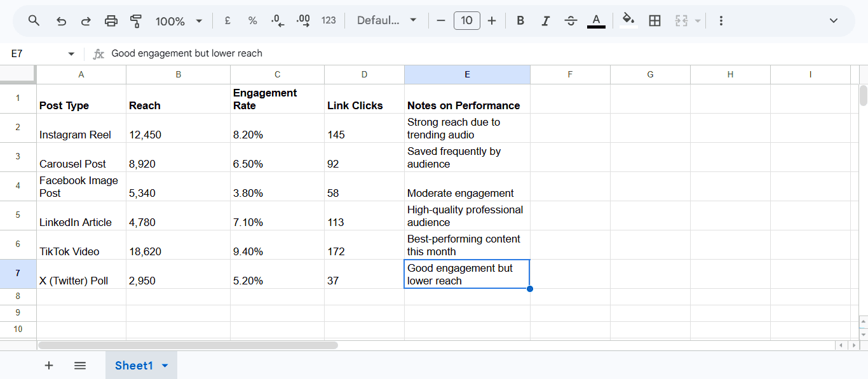Collapse the menus with the chevron
Image resolution: width=868 pixels, height=379 pixels.
click(834, 21)
